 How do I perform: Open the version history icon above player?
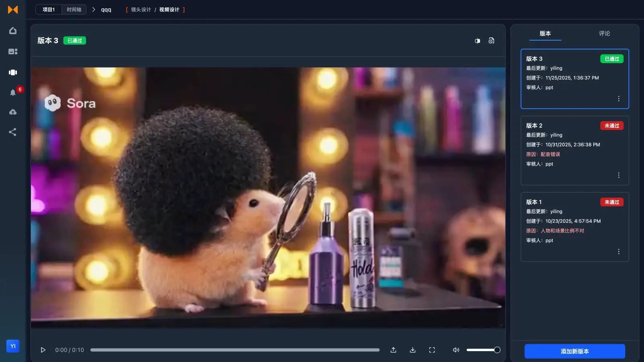click(491, 41)
